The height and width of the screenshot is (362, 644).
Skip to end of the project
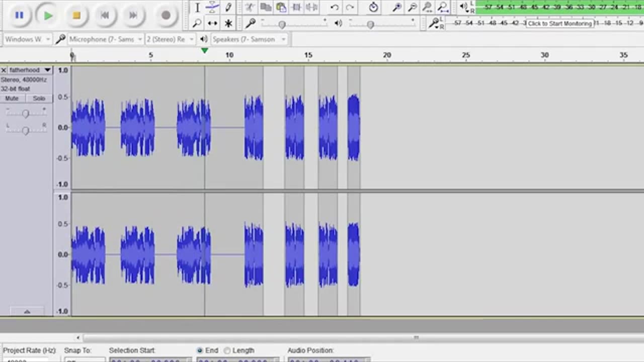click(133, 15)
